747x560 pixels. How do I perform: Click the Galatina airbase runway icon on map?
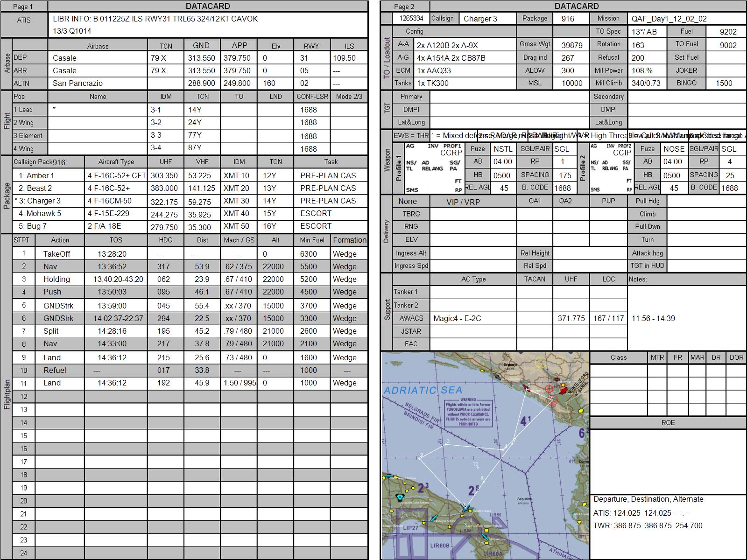[485, 537]
